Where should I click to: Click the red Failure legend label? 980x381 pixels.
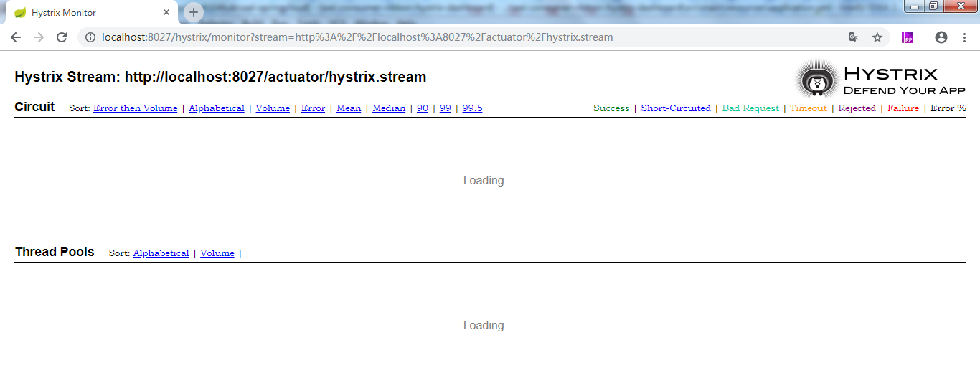click(x=903, y=108)
